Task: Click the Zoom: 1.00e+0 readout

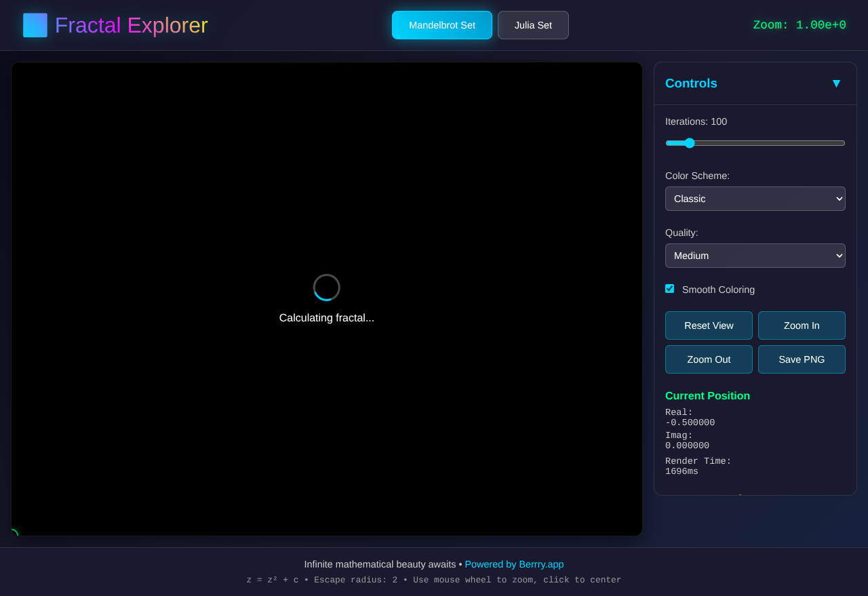Action: point(800,24)
